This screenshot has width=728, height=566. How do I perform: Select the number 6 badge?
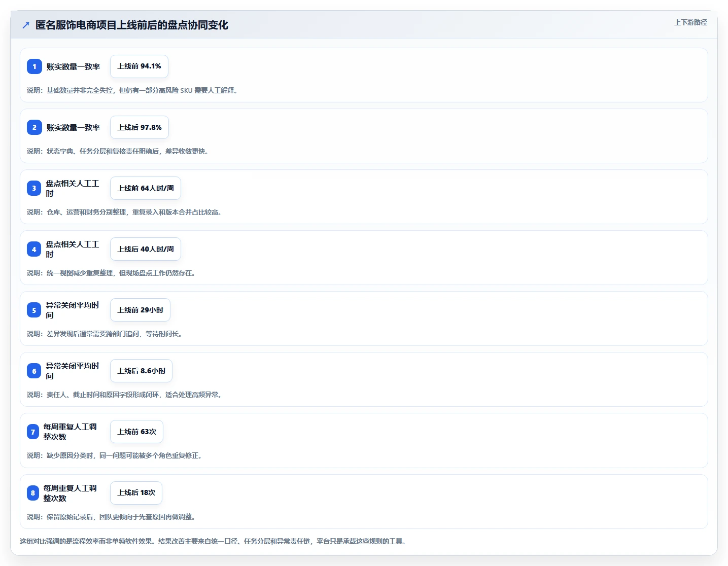[34, 371]
